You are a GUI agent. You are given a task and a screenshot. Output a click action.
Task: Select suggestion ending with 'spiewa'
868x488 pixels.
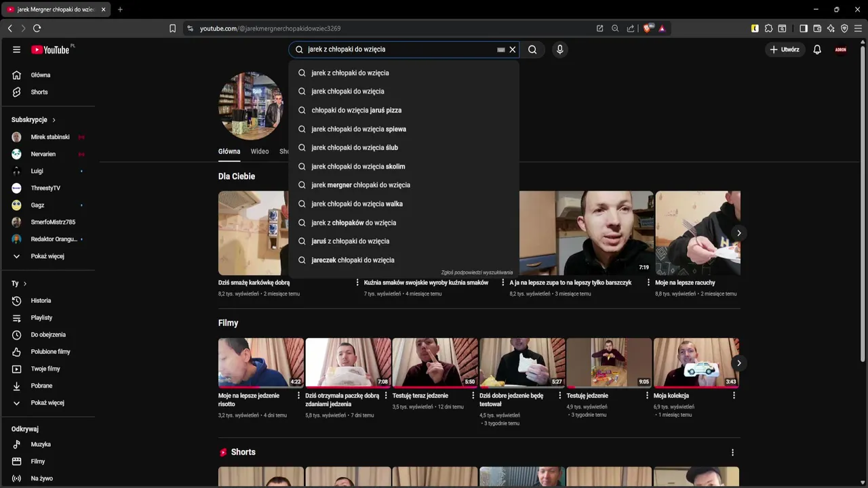click(403, 129)
